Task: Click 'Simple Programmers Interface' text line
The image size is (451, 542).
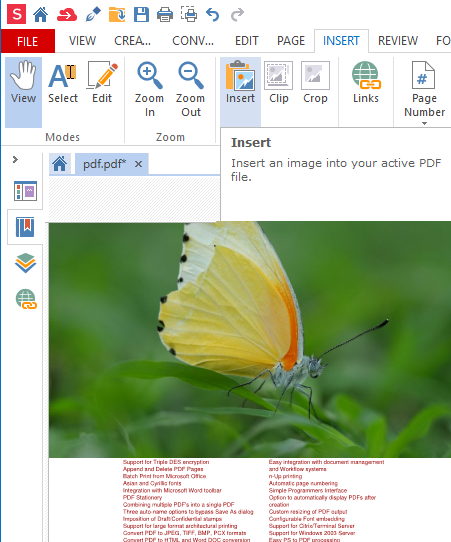Action: (308, 490)
